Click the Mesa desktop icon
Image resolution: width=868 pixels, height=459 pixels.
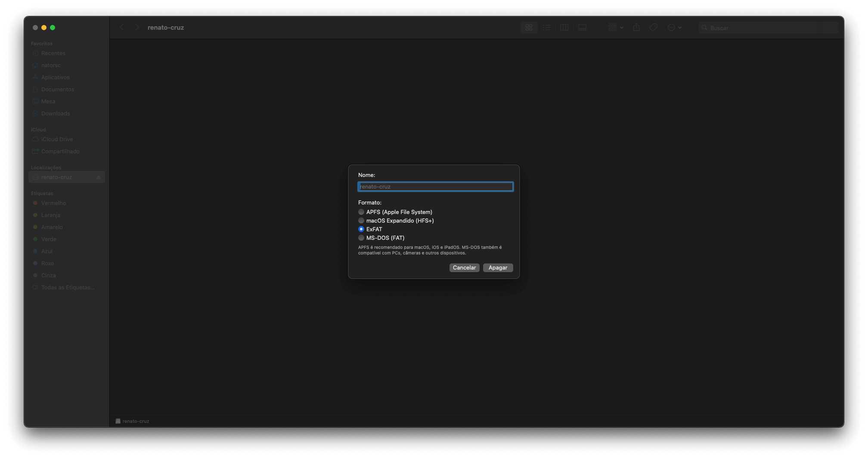pos(35,102)
